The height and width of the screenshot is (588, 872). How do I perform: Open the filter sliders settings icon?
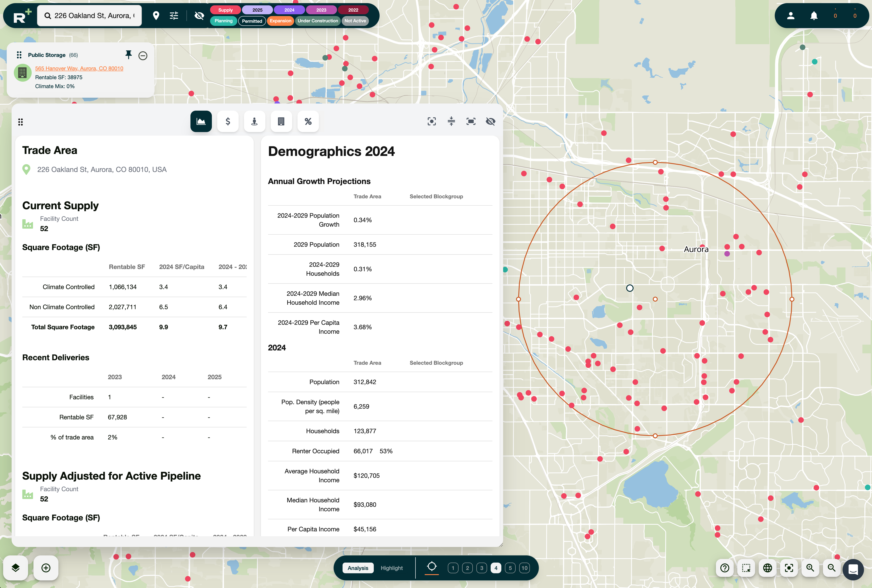[174, 16]
